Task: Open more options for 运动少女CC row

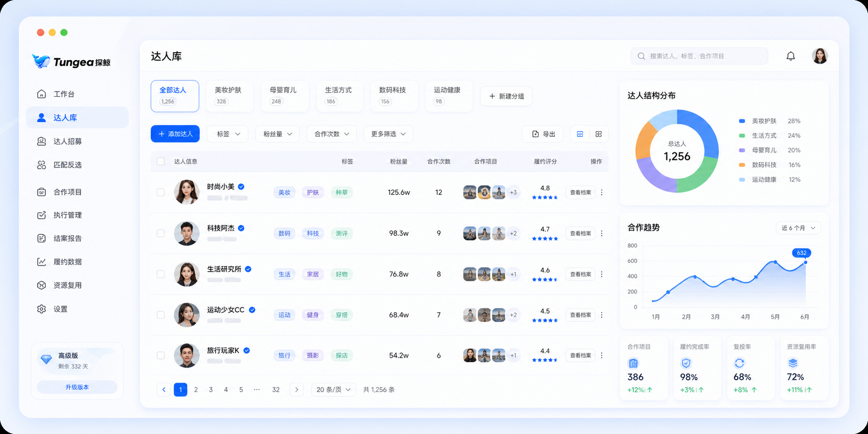Action: [602, 315]
